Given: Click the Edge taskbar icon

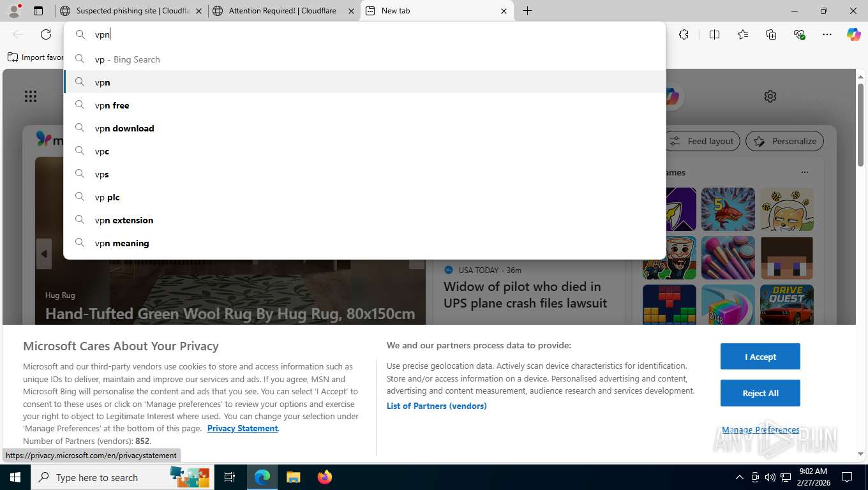Looking at the screenshot, I should (x=262, y=477).
